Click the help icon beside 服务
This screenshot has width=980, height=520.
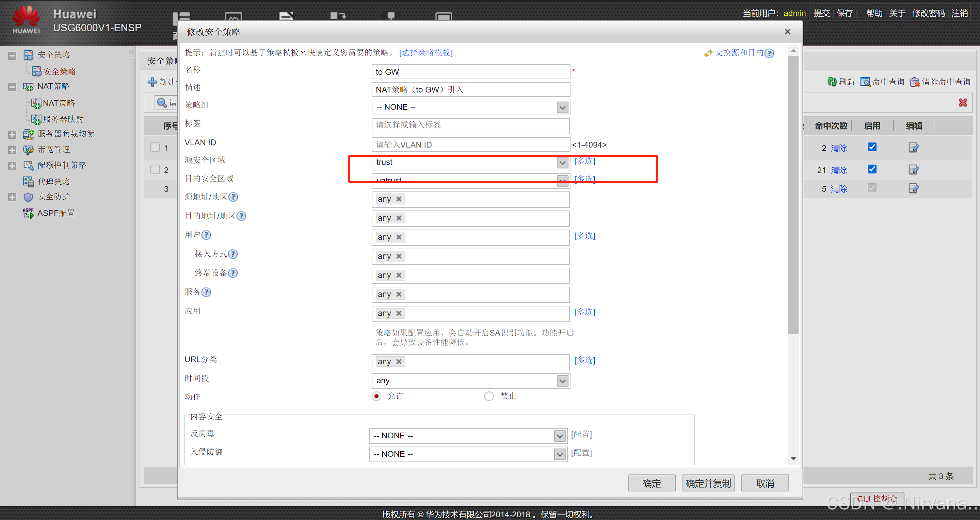coord(206,292)
